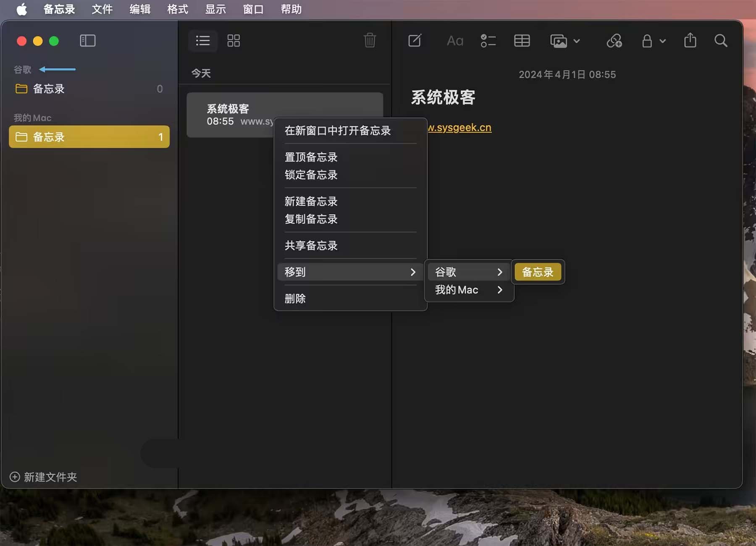Create a new note with compose icon
The width and height of the screenshot is (756, 546).
415,41
